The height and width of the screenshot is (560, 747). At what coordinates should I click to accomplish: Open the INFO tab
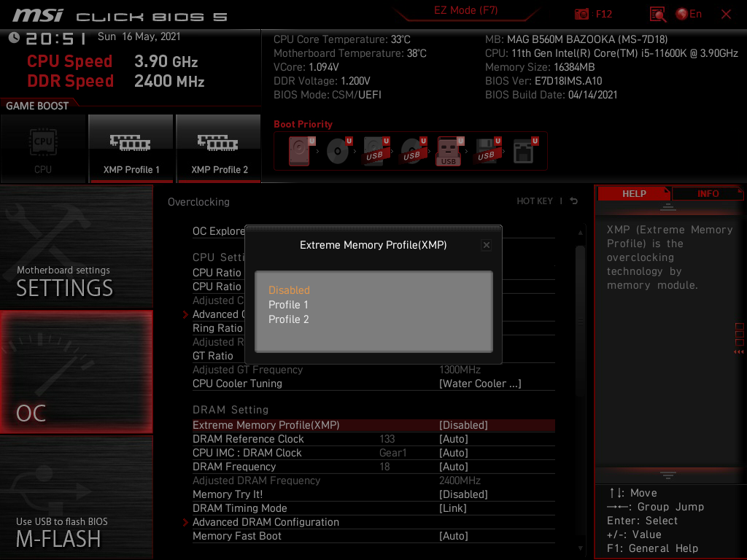[x=708, y=194]
